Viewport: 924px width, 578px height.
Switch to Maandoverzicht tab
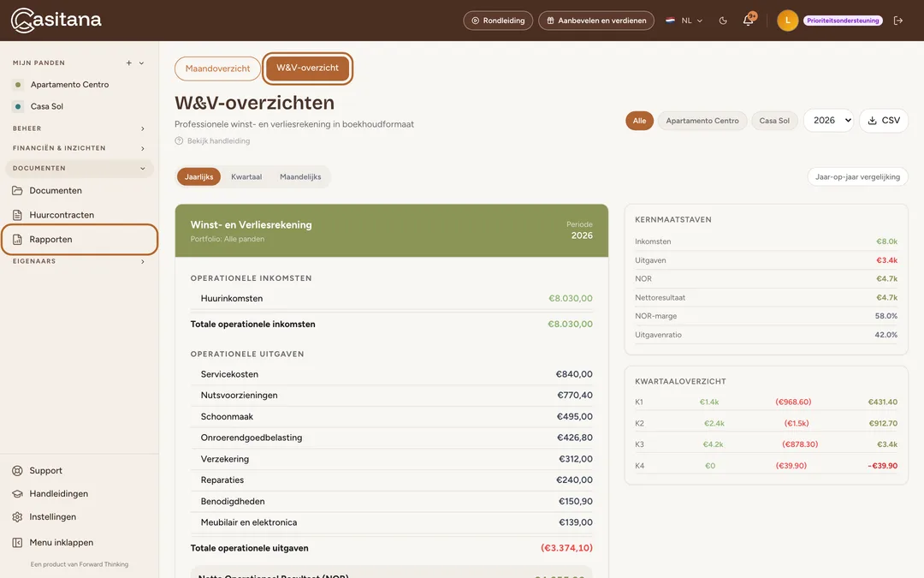click(x=217, y=69)
